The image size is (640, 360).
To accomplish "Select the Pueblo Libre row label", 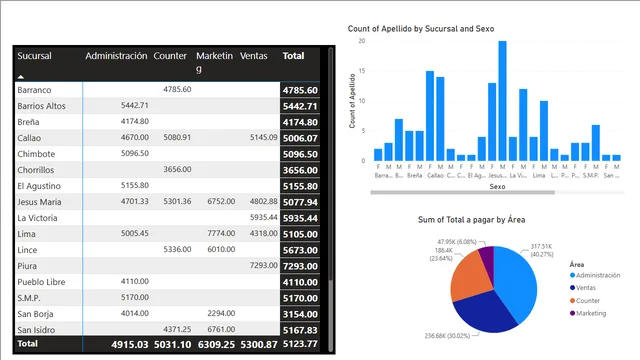I will (41, 282).
